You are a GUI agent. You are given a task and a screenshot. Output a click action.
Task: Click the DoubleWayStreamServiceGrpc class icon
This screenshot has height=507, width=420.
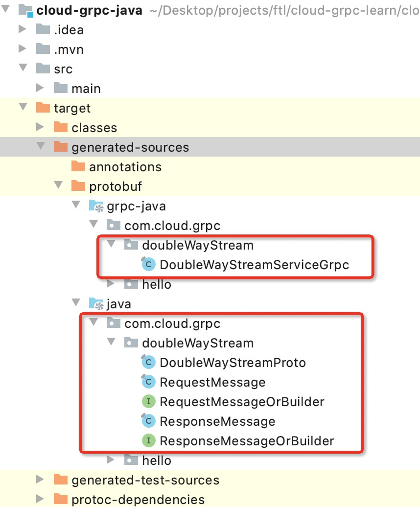tap(148, 264)
